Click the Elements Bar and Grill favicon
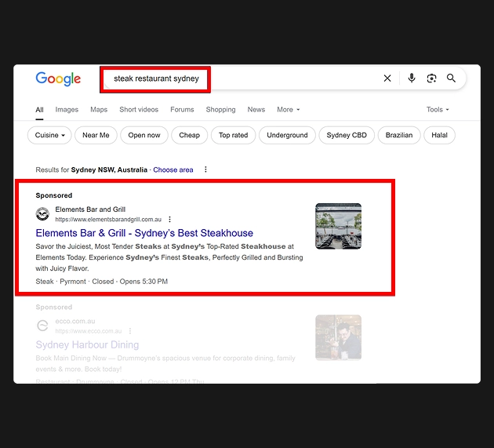 pos(42,214)
